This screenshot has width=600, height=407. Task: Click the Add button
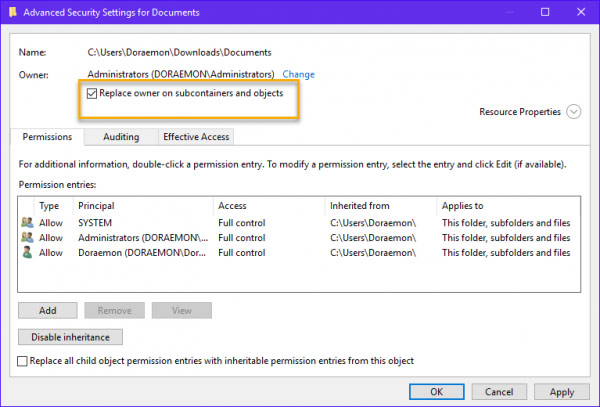pos(47,310)
